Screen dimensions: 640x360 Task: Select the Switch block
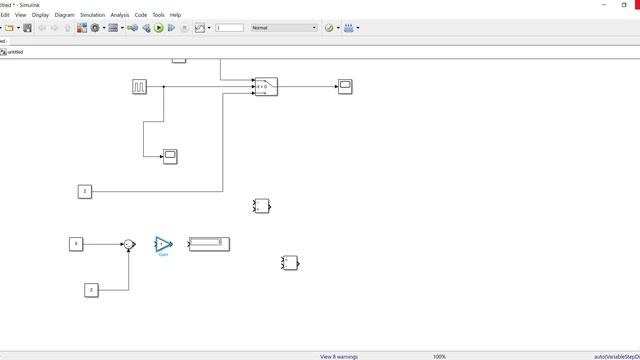tap(266, 87)
